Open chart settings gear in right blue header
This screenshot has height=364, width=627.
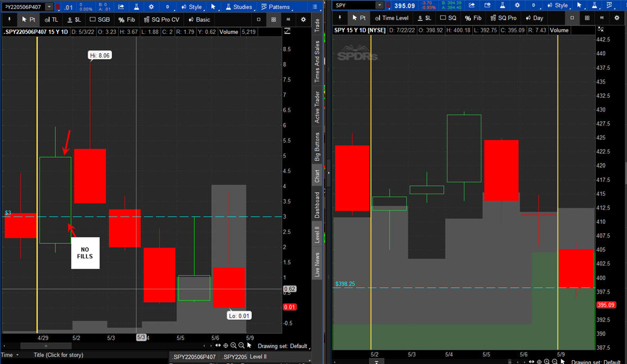[517, 5]
